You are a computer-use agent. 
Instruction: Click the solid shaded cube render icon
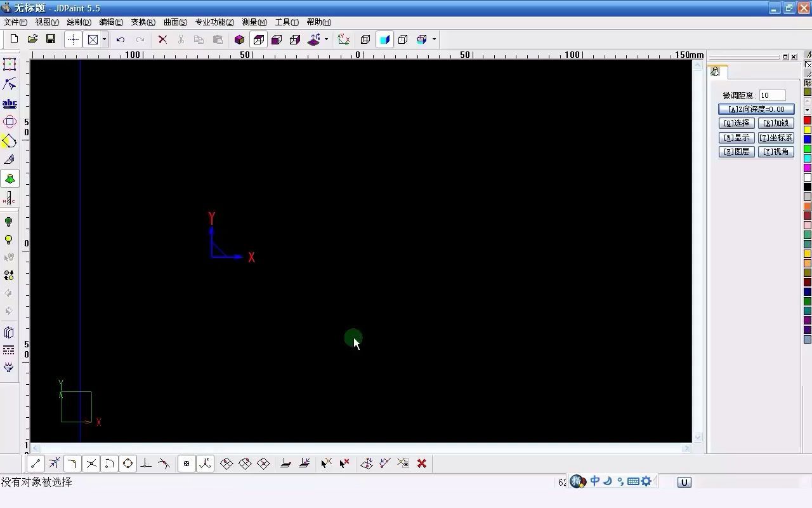[239, 39]
